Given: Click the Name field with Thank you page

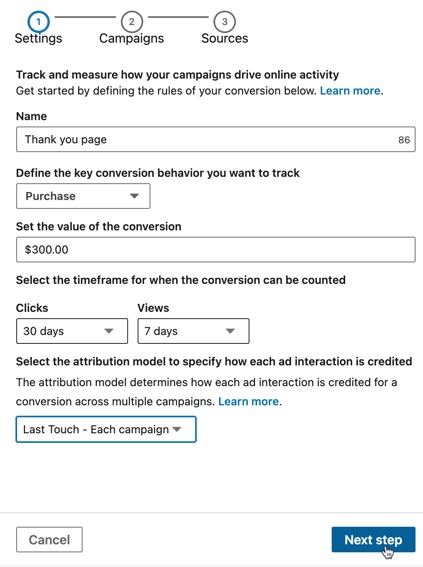Looking at the screenshot, I should 216,139.
